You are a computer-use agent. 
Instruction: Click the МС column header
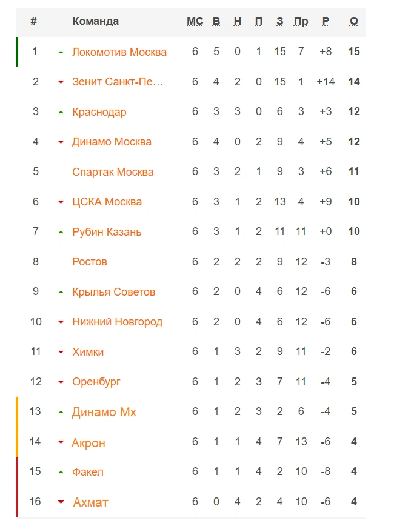[195, 21]
